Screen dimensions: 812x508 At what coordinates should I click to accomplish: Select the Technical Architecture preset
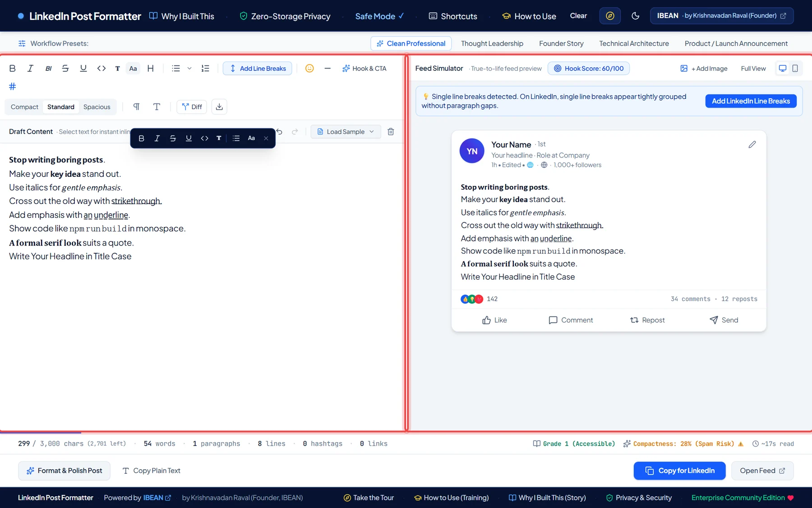click(634, 44)
